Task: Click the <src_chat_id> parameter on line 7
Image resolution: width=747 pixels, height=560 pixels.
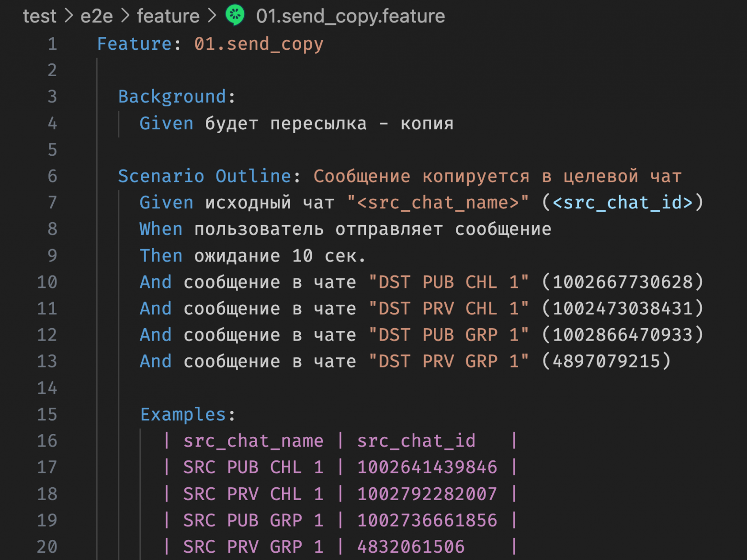Action: point(622,203)
